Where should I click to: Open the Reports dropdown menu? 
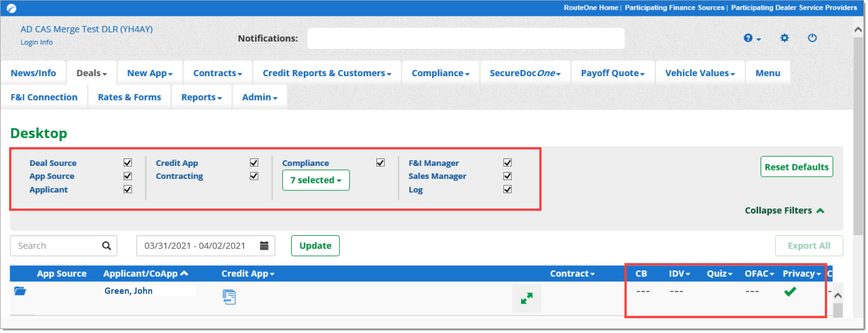[x=202, y=97]
